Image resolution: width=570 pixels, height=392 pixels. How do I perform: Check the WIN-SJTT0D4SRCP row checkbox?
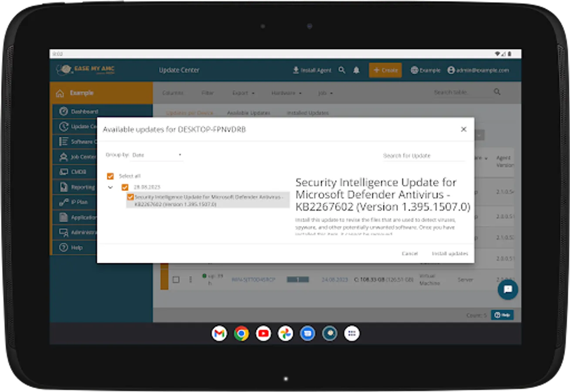(176, 280)
